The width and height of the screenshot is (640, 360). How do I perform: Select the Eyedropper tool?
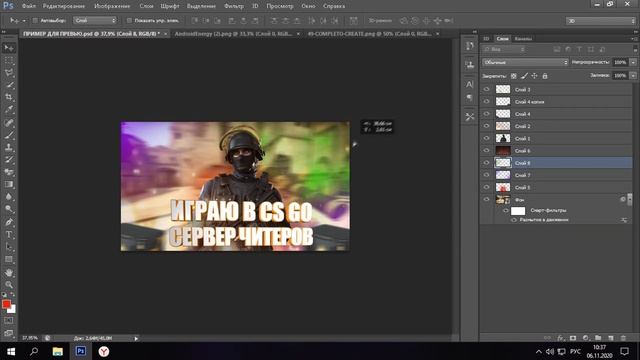click(9, 110)
